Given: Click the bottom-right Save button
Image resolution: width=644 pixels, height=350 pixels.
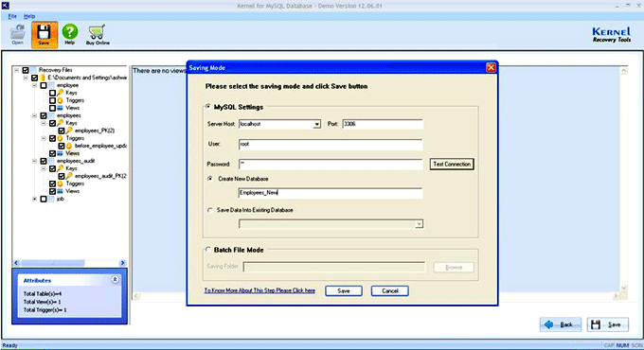Looking at the screenshot, I should coord(608,324).
